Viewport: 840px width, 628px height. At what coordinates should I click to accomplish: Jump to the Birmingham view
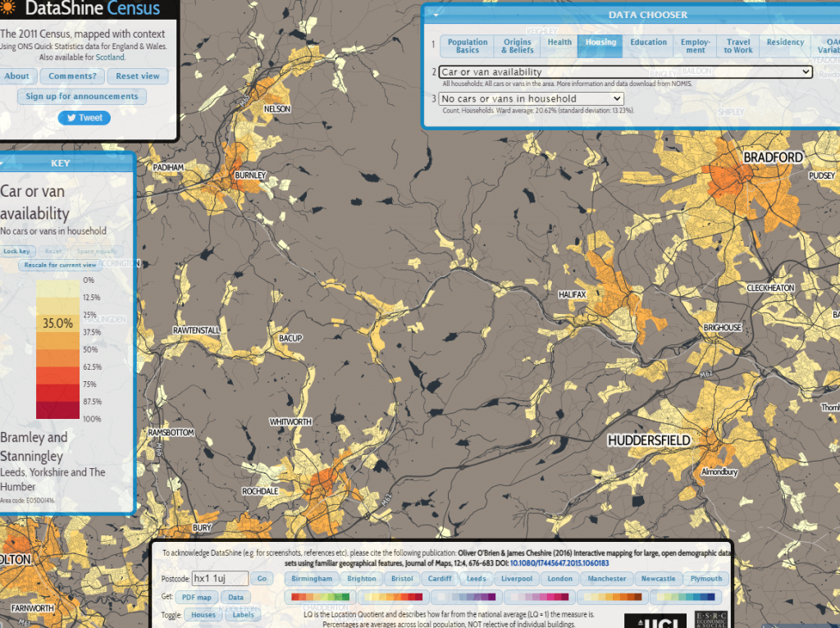point(312,579)
